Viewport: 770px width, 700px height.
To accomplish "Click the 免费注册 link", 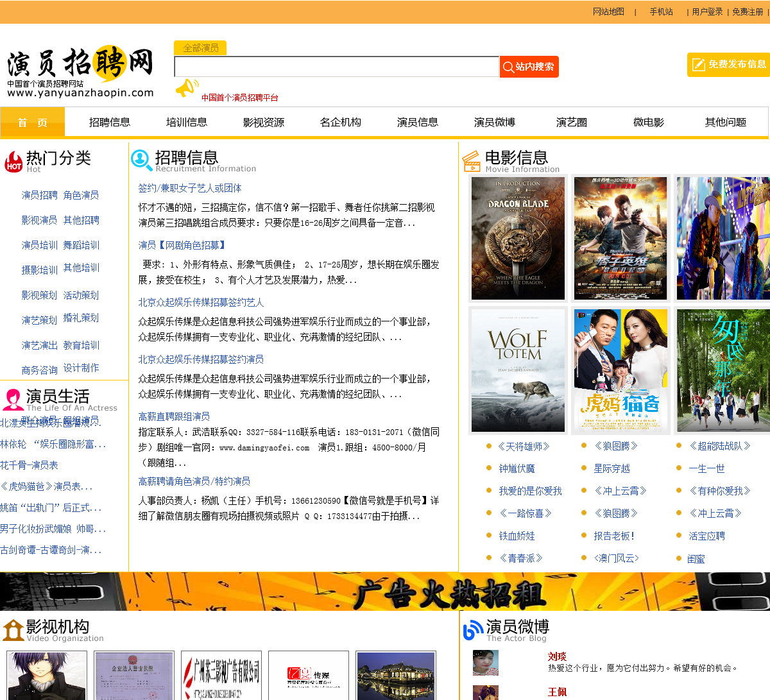I will click(x=748, y=12).
